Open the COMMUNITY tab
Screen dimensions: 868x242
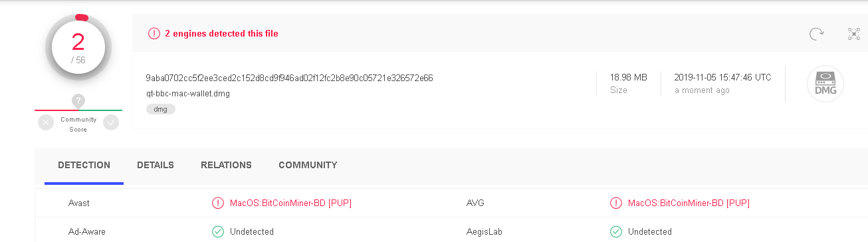click(308, 165)
